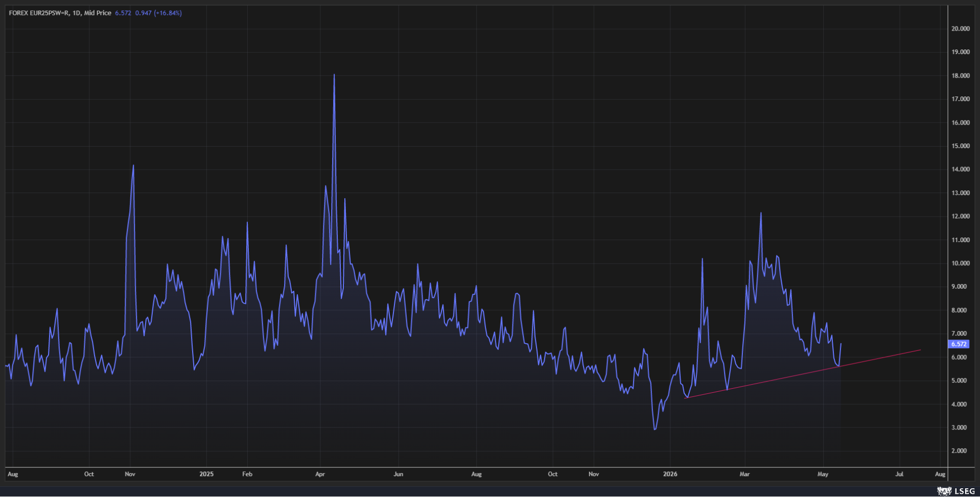The height and width of the screenshot is (497, 980).
Task: Select the Apr label on time axis
Action: [320, 474]
